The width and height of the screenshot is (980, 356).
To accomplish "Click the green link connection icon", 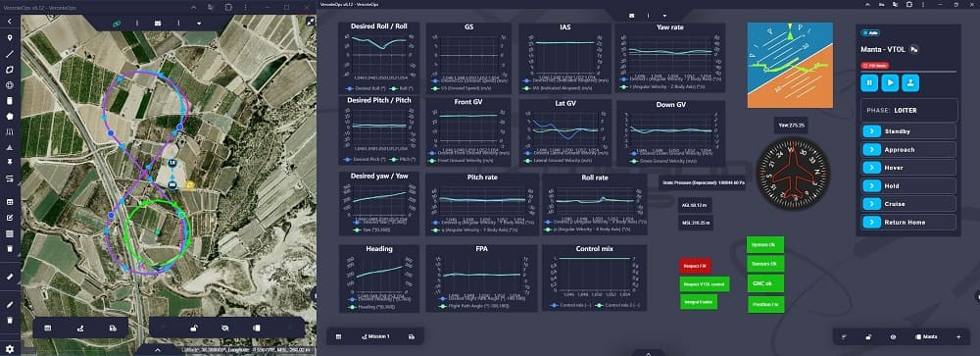I will [x=117, y=24].
